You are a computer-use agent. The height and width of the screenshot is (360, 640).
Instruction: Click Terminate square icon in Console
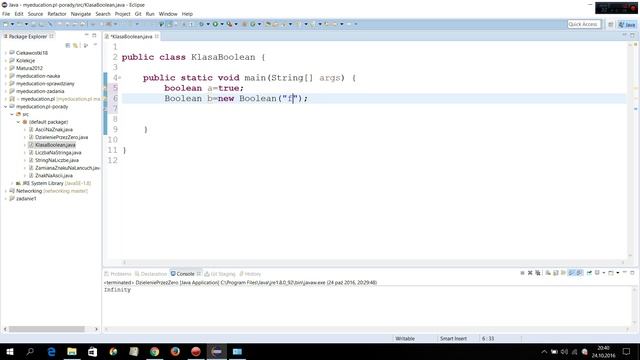pyautogui.click(x=522, y=273)
